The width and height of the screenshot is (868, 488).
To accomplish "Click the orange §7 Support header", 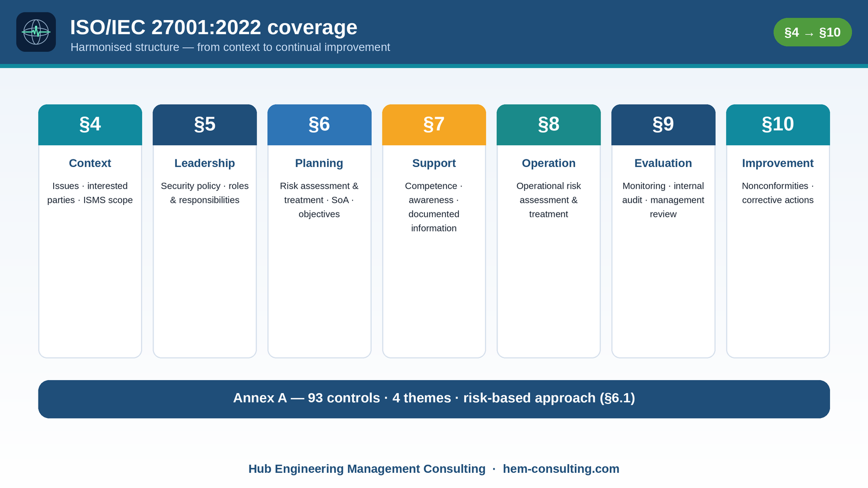I will point(434,125).
